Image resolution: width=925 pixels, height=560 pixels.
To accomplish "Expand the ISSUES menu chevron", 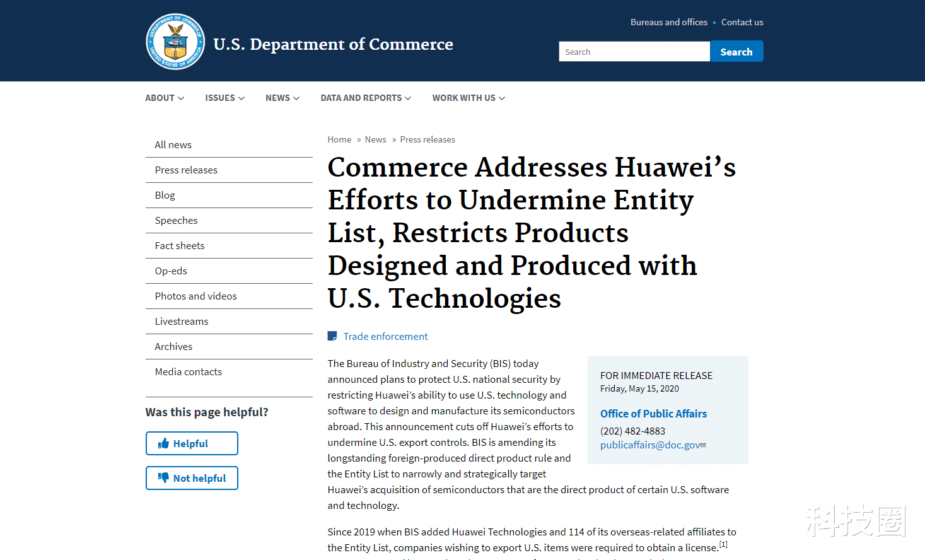I will click(241, 98).
